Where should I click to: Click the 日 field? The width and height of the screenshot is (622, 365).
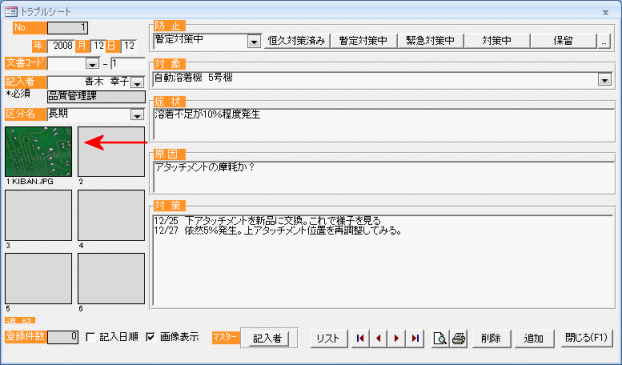129,46
